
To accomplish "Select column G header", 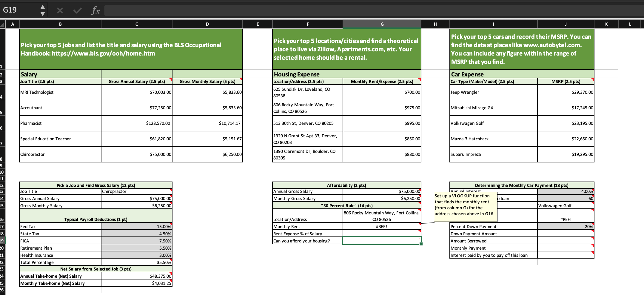I will tap(382, 24).
